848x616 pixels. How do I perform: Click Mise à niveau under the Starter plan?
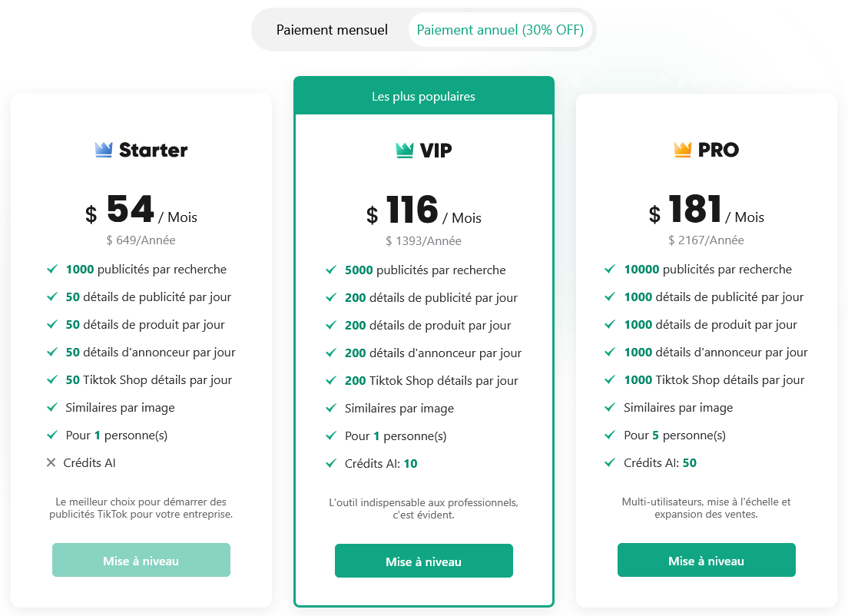141,560
